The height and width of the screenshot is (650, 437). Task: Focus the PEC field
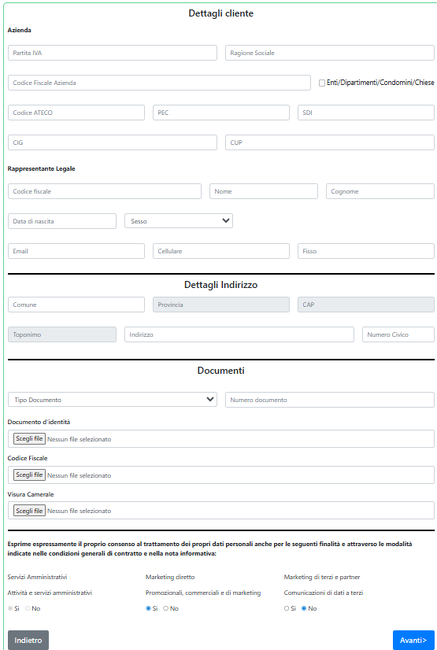pyautogui.click(x=221, y=112)
